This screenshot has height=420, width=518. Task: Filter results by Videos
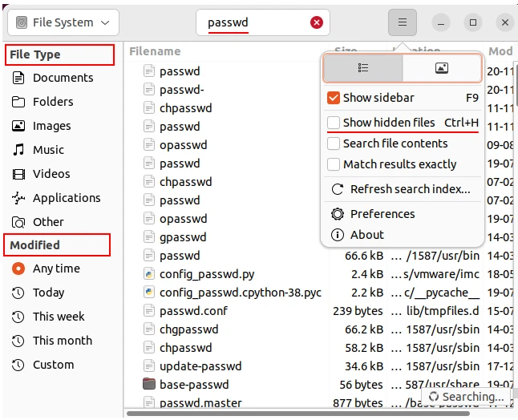(41, 174)
